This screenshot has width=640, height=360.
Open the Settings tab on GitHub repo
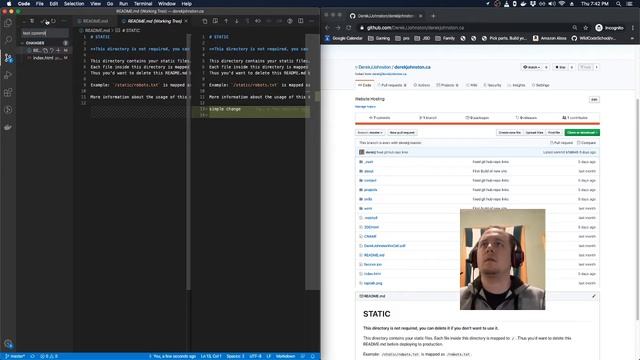[x=540, y=85]
